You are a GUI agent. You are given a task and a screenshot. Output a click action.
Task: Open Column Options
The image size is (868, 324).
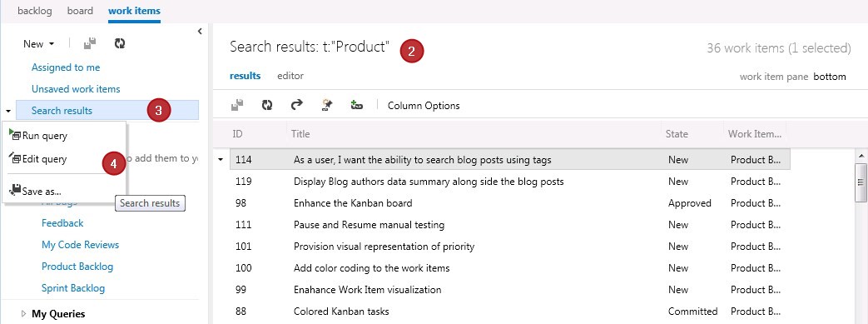[424, 105]
